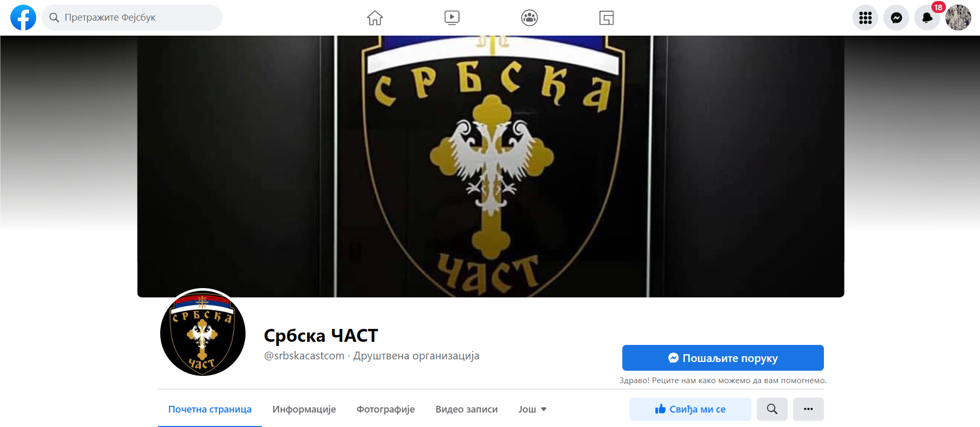Click the Пошаљите поруку button
This screenshot has height=427, width=980.
tap(723, 358)
